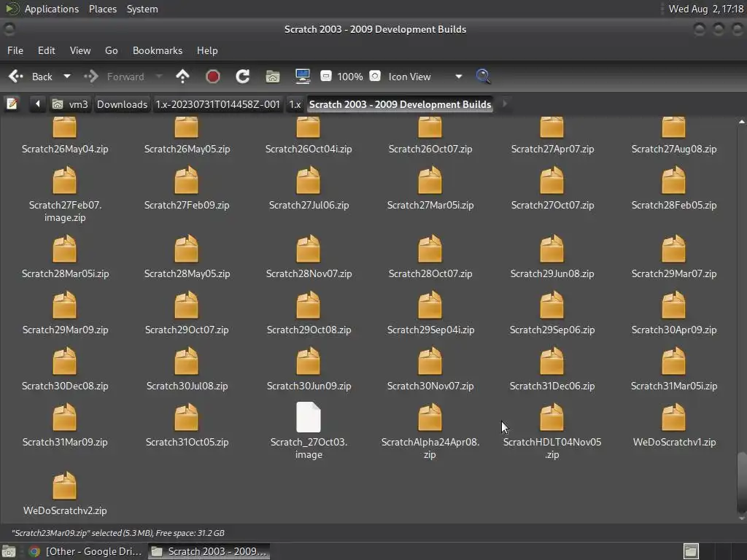The height and width of the screenshot is (560, 747).
Task: Open the Back history dropdown arrow
Action: pyautogui.click(x=67, y=76)
